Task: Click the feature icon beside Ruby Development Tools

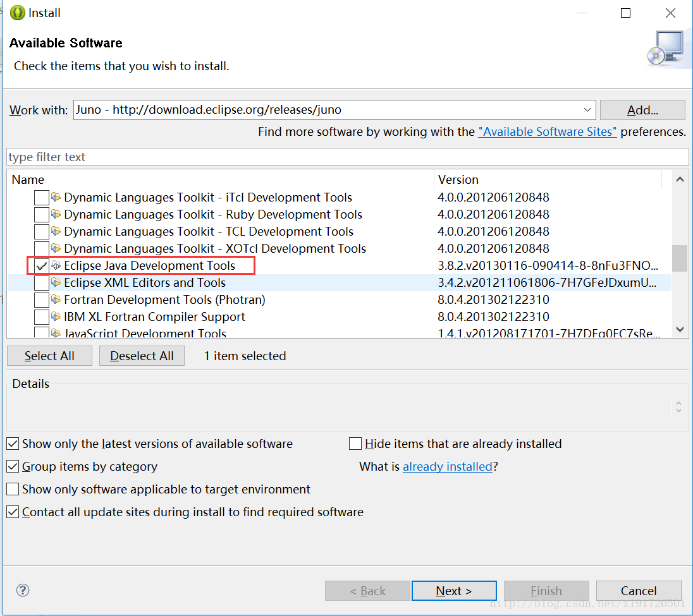Action: [x=56, y=214]
